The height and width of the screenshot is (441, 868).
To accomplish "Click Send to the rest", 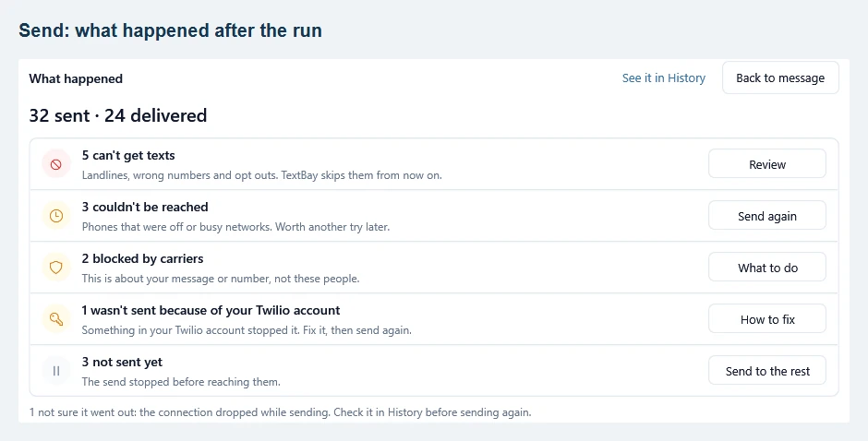I will [x=767, y=371].
